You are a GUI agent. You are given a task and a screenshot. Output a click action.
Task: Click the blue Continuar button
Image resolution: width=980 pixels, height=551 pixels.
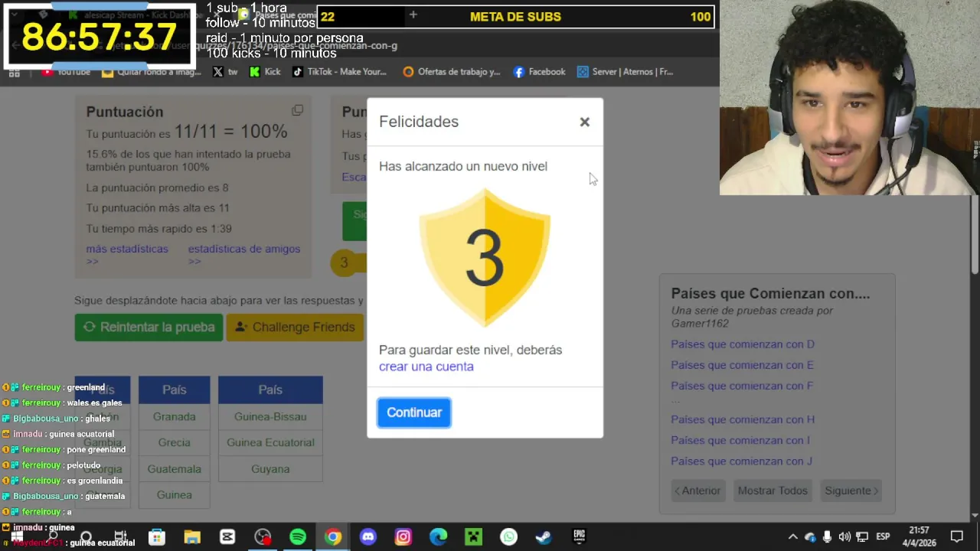point(414,412)
